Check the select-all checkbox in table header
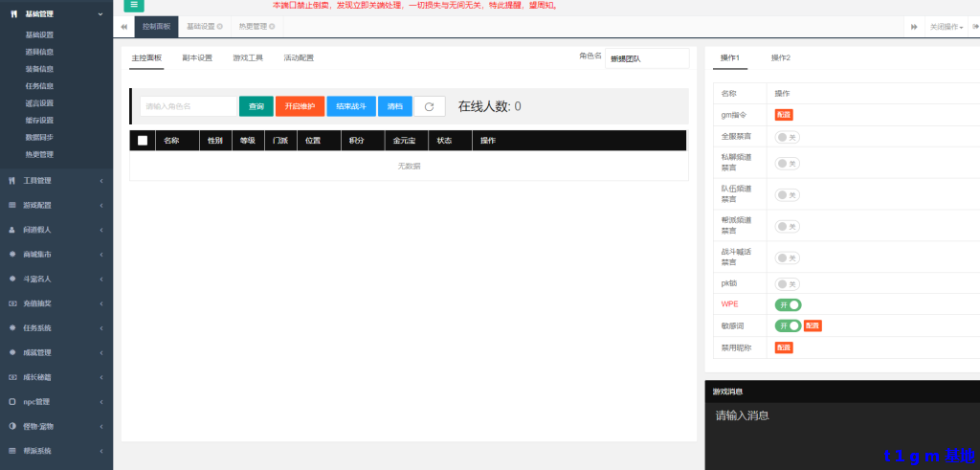980x470 pixels. tap(143, 141)
